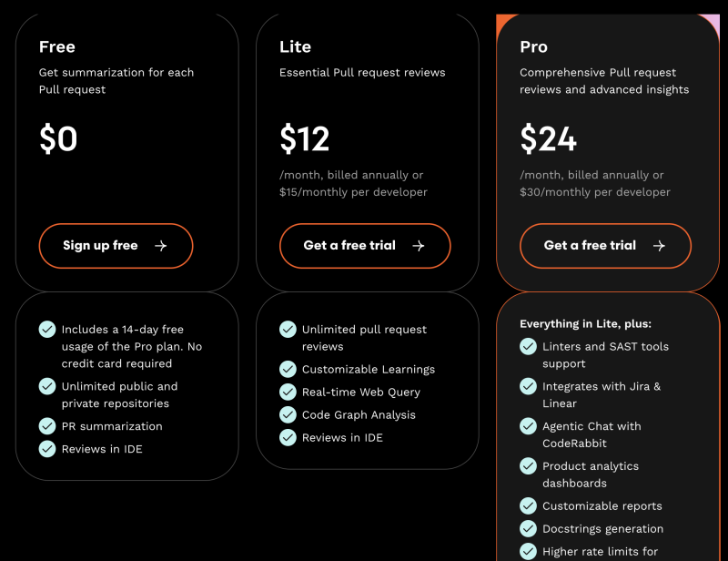Click the Lite plan $12 price

click(x=304, y=139)
